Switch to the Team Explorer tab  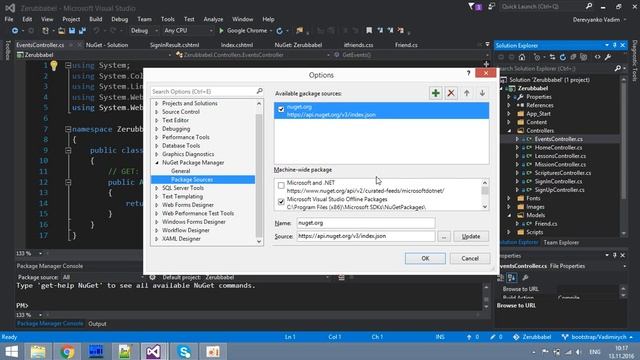pos(561,242)
